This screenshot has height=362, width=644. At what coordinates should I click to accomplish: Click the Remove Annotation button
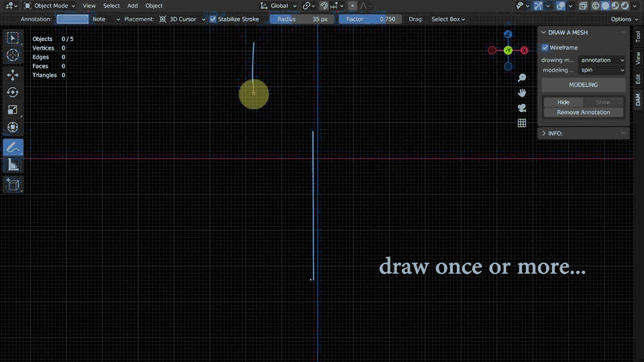pyautogui.click(x=583, y=113)
